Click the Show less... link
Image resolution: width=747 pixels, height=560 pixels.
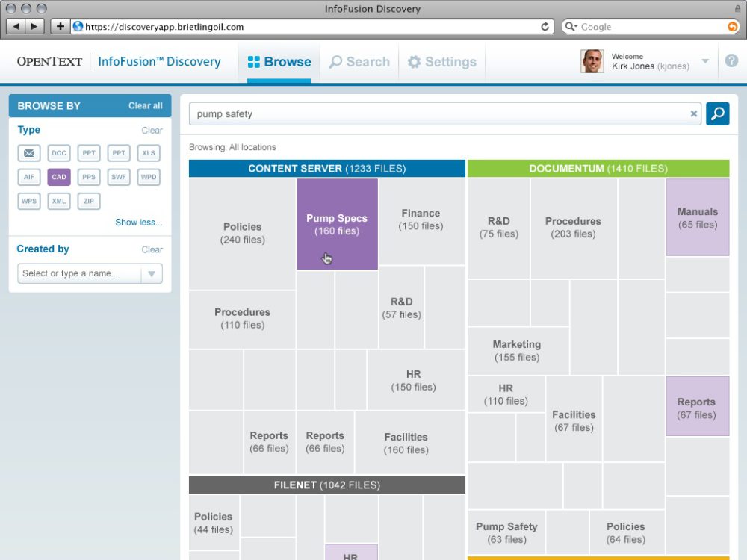tap(139, 223)
